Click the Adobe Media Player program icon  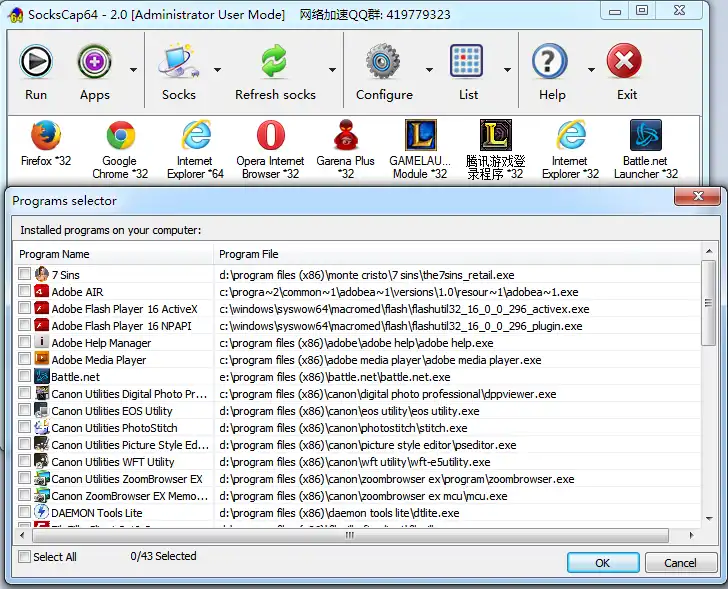coord(42,359)
